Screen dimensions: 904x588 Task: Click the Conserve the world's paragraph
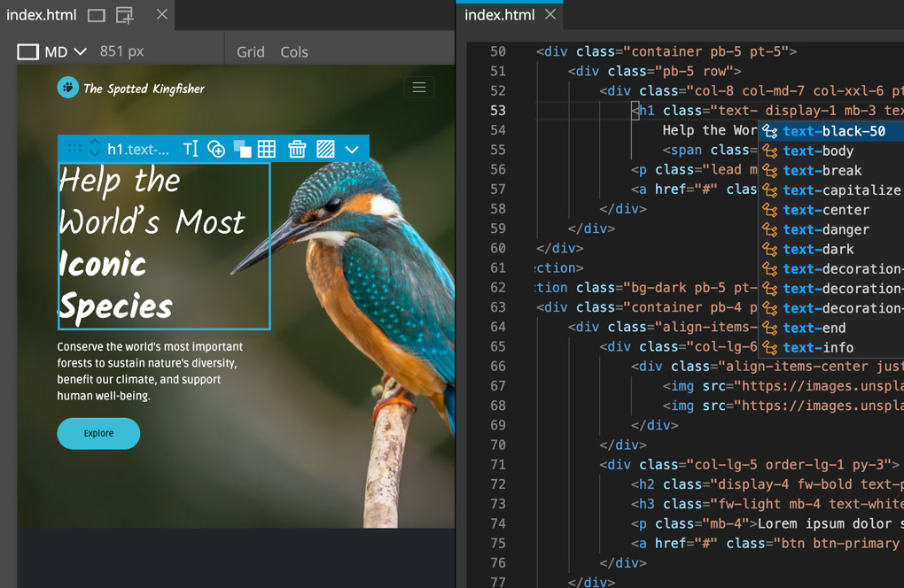150,371
